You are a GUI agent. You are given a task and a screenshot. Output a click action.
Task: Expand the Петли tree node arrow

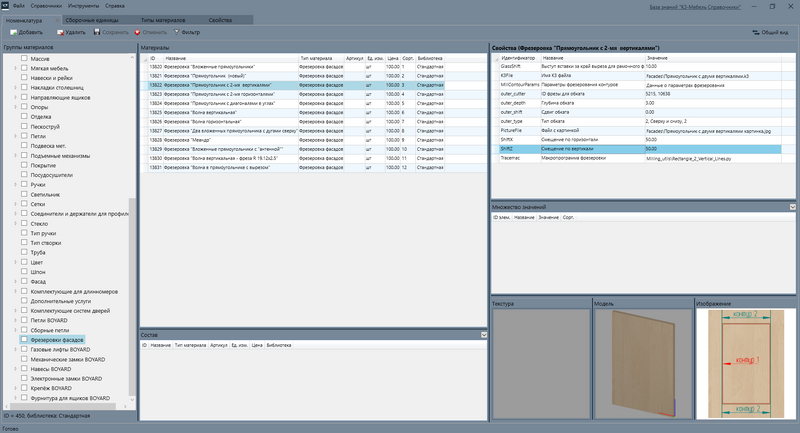coord(15,136)
